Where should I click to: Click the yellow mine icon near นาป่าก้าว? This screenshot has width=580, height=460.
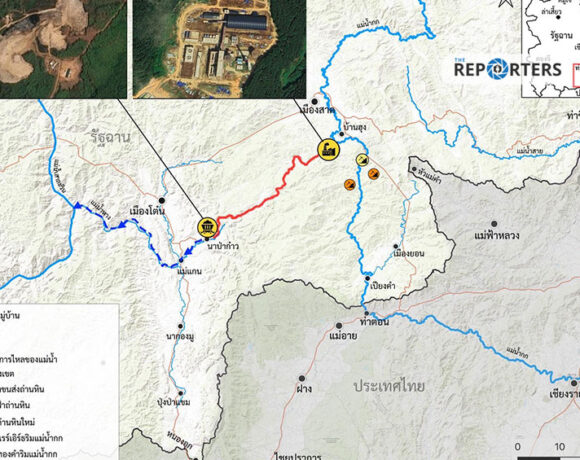click(208, 227)
